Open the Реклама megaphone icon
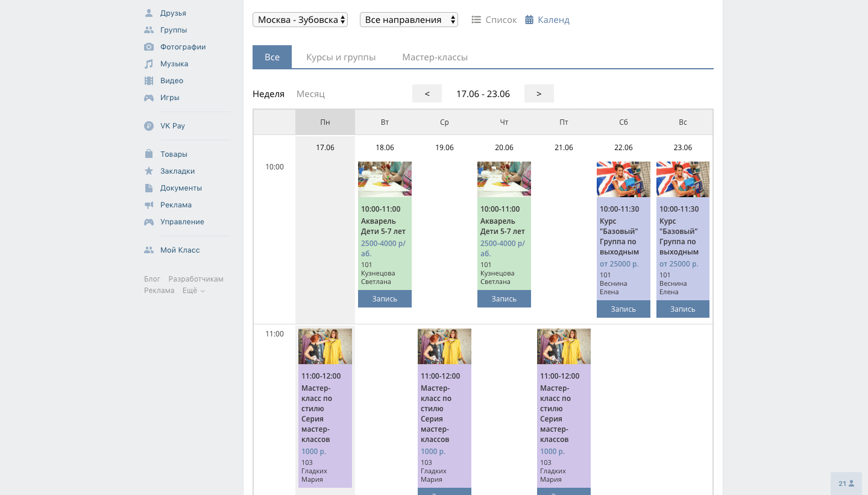 point(149,204)
